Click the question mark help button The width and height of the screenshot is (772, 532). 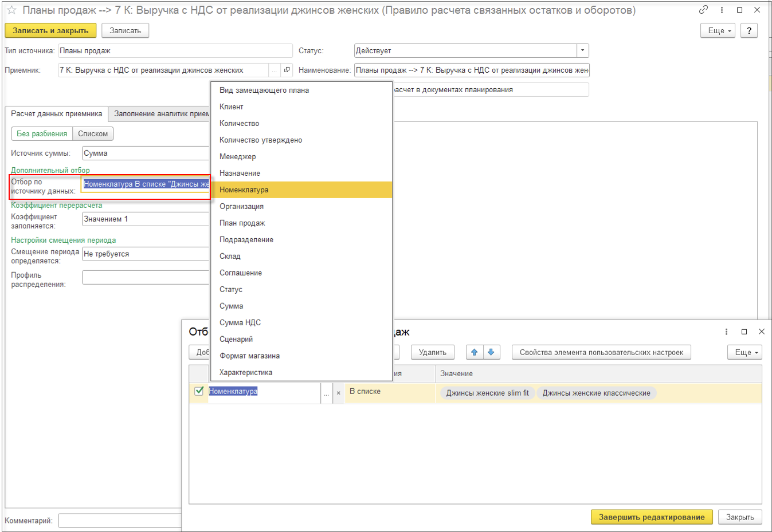tap(749, 31)
